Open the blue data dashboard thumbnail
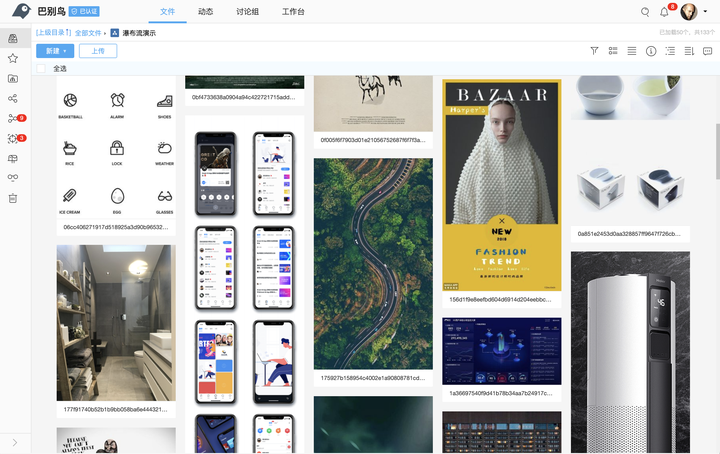This screenshot has height=454, width=720. (x=502, y=351)
